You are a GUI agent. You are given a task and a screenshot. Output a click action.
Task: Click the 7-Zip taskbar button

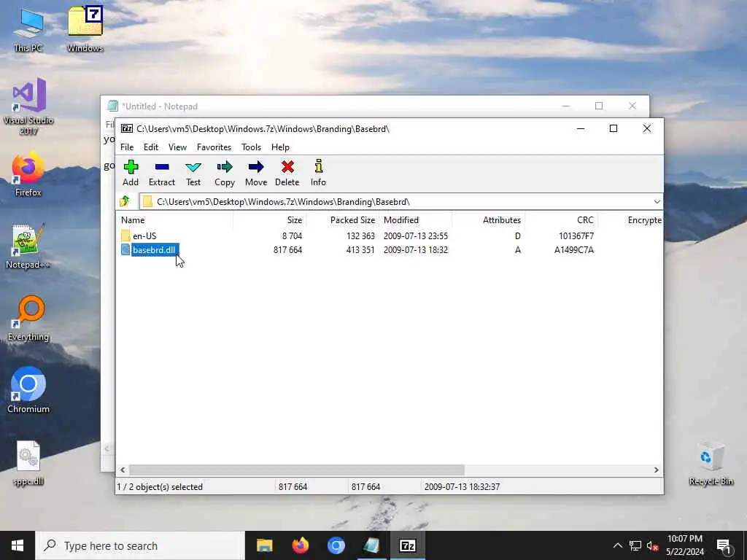[x=407, y=545]
